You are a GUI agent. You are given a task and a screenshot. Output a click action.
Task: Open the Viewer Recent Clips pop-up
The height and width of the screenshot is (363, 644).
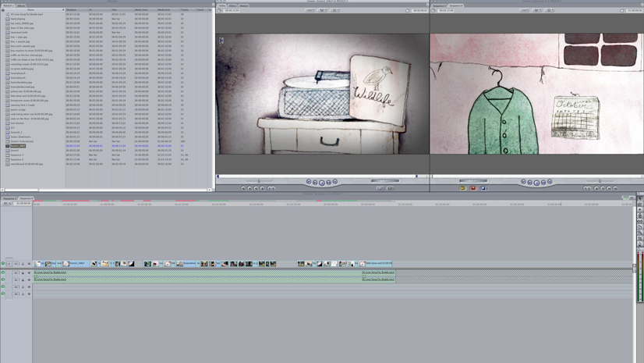coord(380,188)
